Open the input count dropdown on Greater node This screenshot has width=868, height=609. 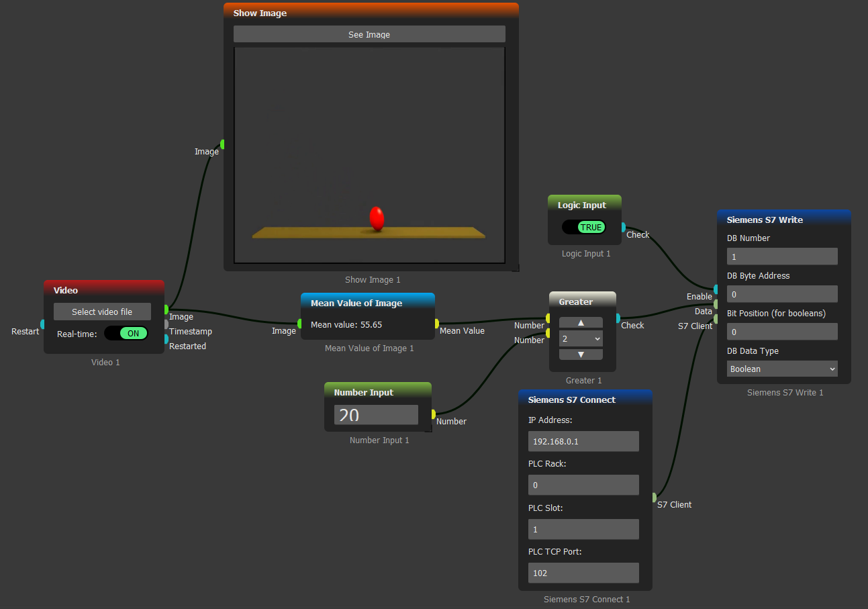[x=581, y=338]
